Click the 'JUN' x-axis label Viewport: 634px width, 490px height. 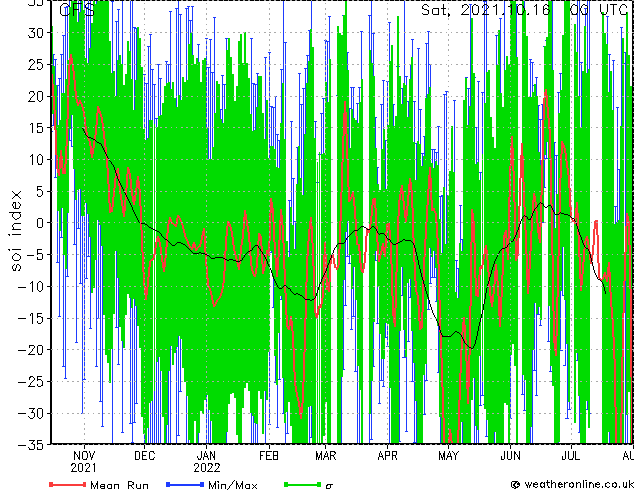click(x=511, y=456)
